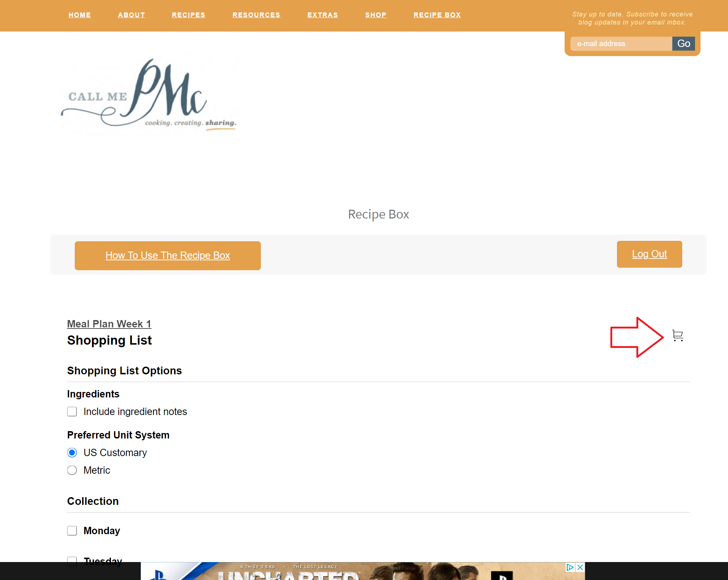Click the Resources menu icon
The width and height of the screenshot is (728, 580).
[x=257, y=14]
